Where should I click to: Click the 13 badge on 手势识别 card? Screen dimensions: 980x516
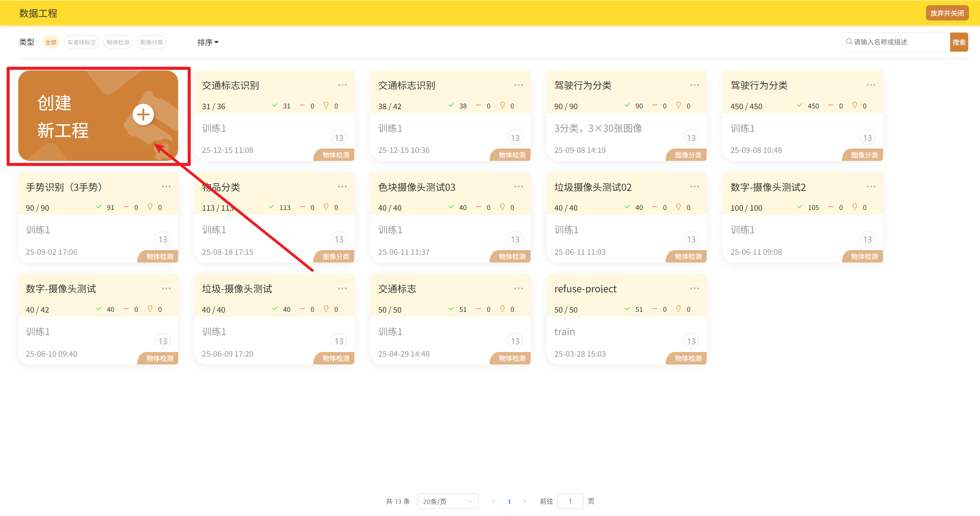pyautogui.click(x=163, y=239)
